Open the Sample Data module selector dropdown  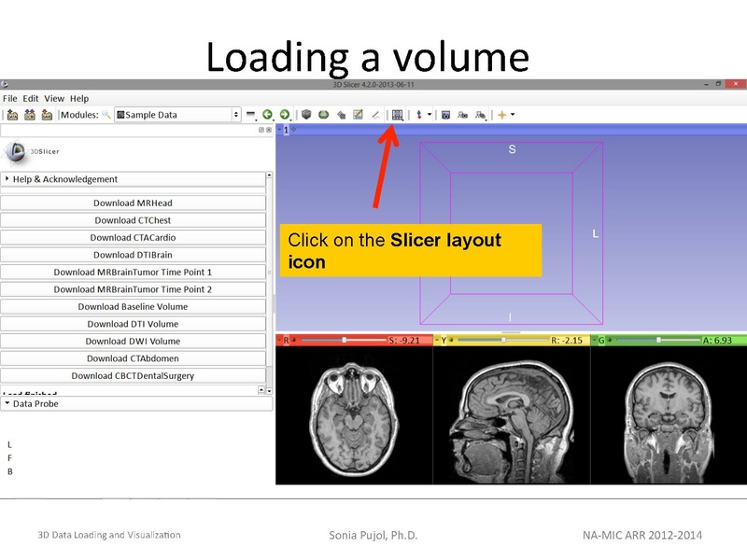177,115
